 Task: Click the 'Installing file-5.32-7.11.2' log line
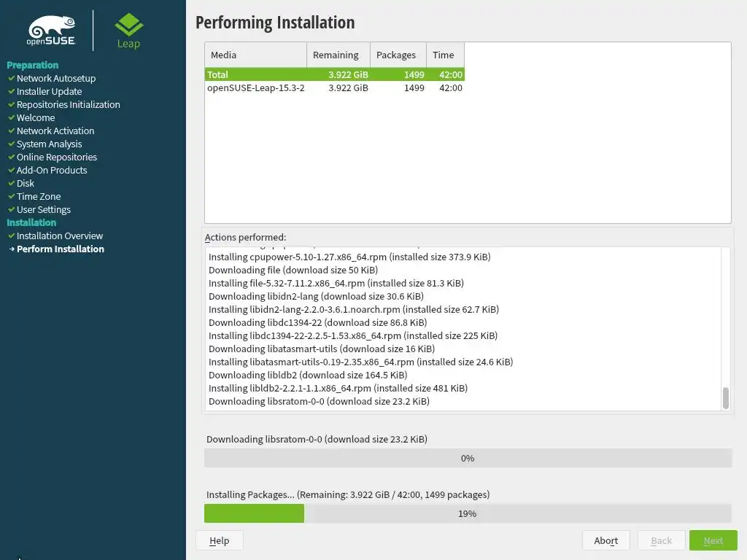336,283
